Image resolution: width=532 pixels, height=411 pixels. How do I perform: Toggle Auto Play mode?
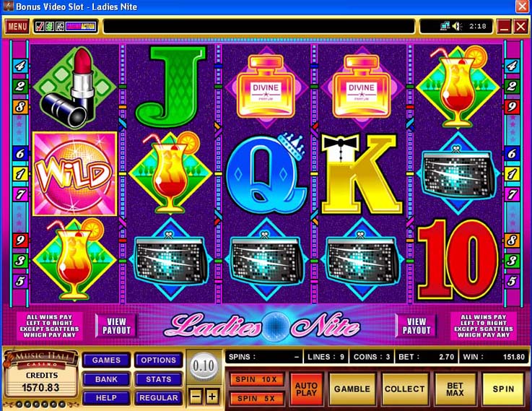point(306,389)
